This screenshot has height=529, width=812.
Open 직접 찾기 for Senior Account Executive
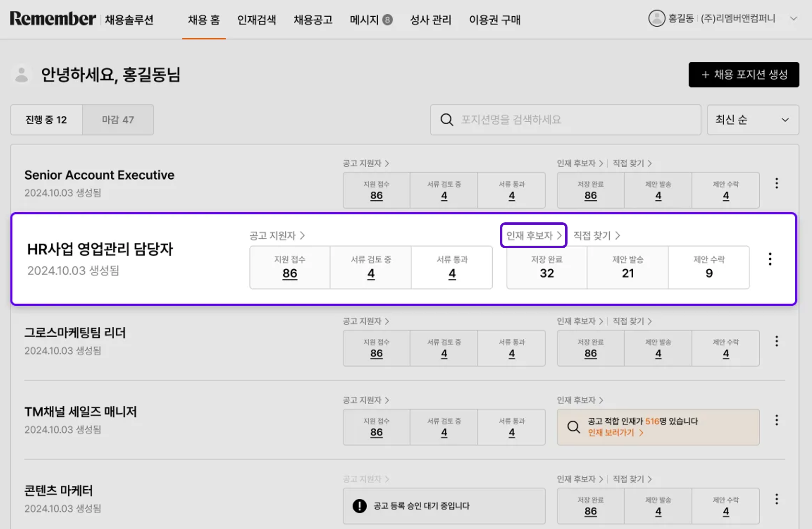(x=632, y=163)
